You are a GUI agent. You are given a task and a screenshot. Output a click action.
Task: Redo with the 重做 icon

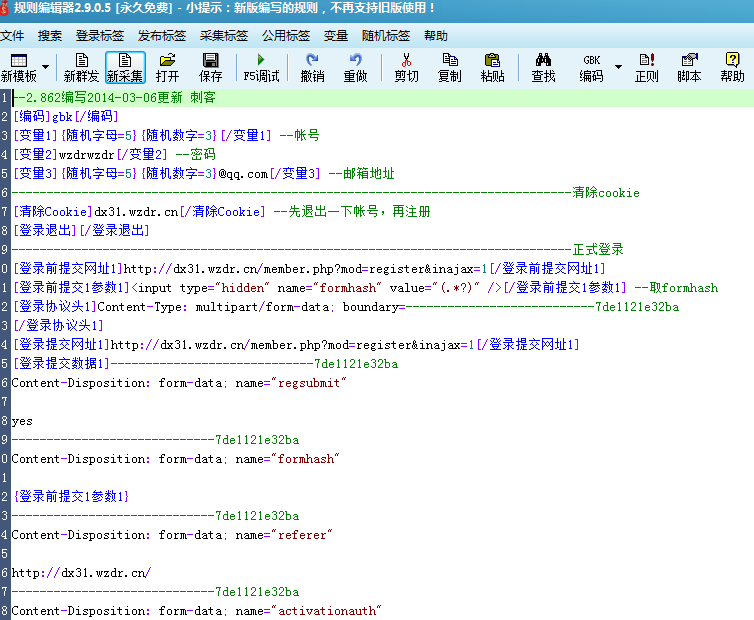click(355, 68)
